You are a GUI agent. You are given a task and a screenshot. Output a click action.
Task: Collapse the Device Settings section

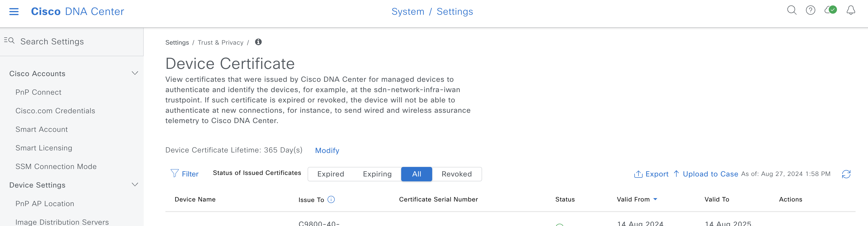coord(135,185)
